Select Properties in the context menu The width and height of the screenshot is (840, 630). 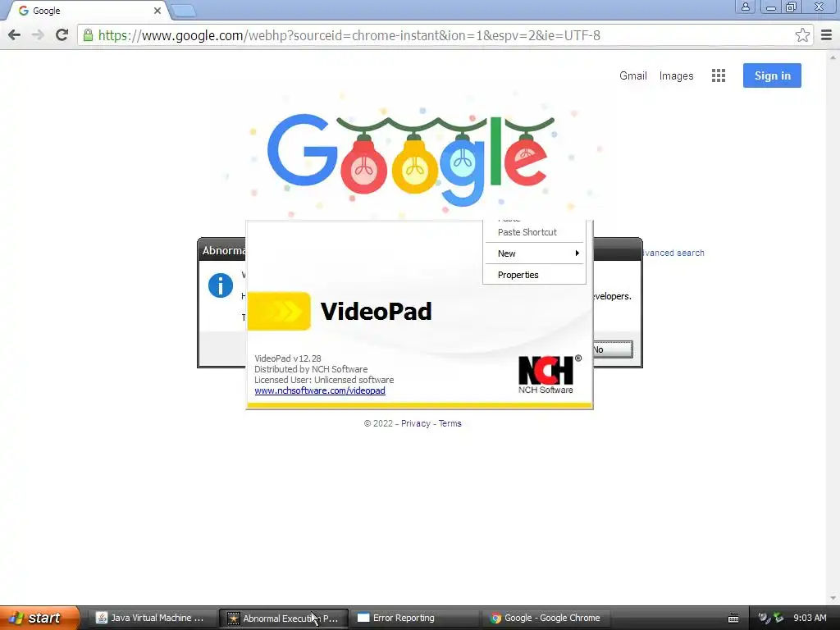point(534,275)
